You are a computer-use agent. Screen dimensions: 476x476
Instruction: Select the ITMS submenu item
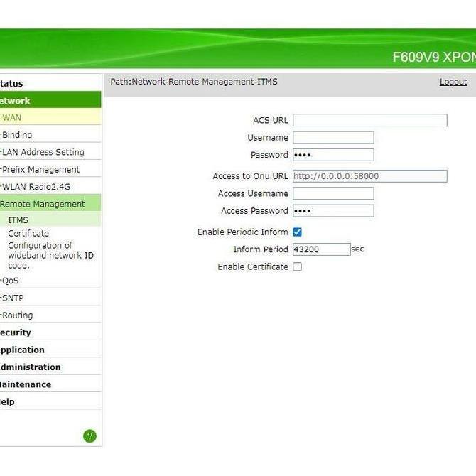(18, 220)
